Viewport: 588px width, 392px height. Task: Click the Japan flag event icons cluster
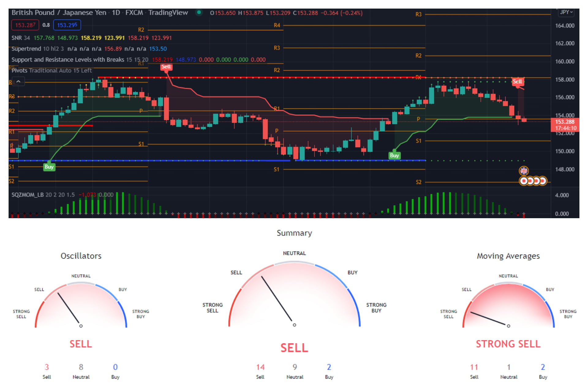click(533, 181)
